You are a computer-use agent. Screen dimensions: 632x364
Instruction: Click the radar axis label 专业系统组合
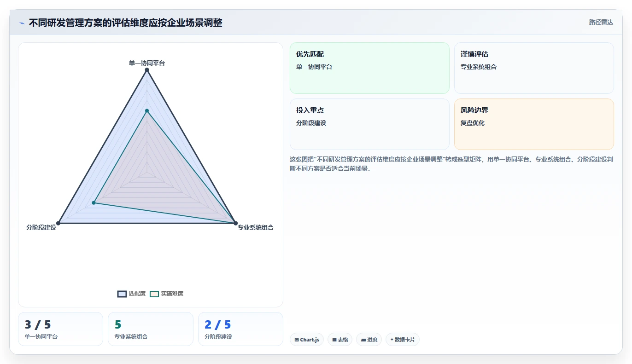[256, 227]
